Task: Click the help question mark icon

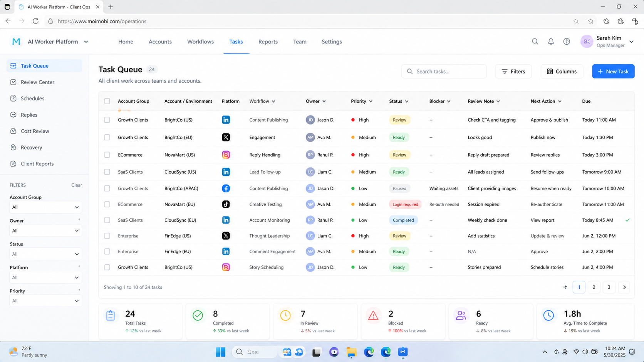Action: [x=567, y=42]
